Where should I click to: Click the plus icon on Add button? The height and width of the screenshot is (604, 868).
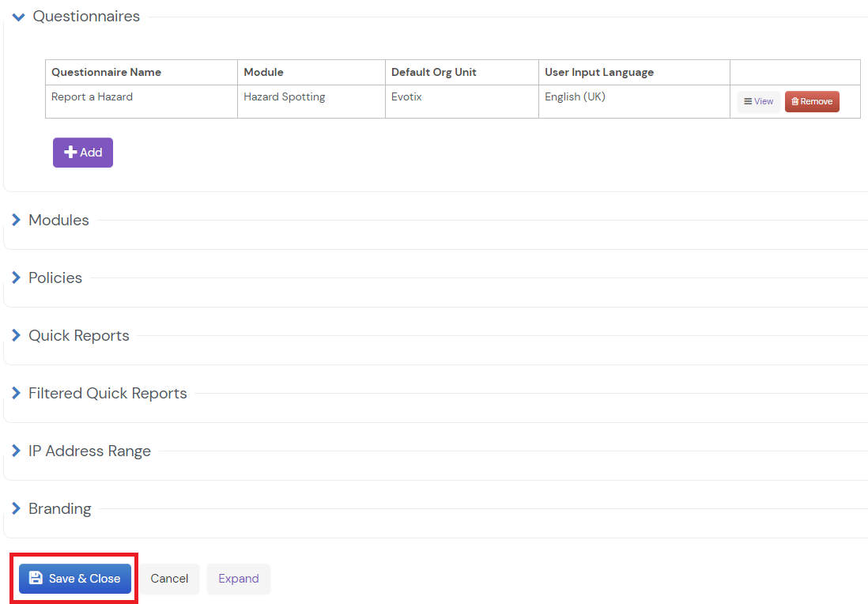click(x=70, y=153)
